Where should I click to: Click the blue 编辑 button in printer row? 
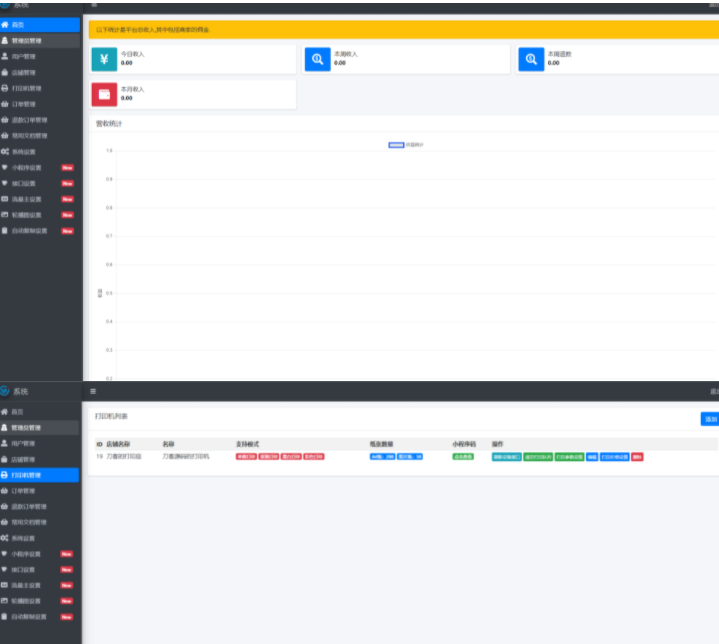[x=592, y=457]
